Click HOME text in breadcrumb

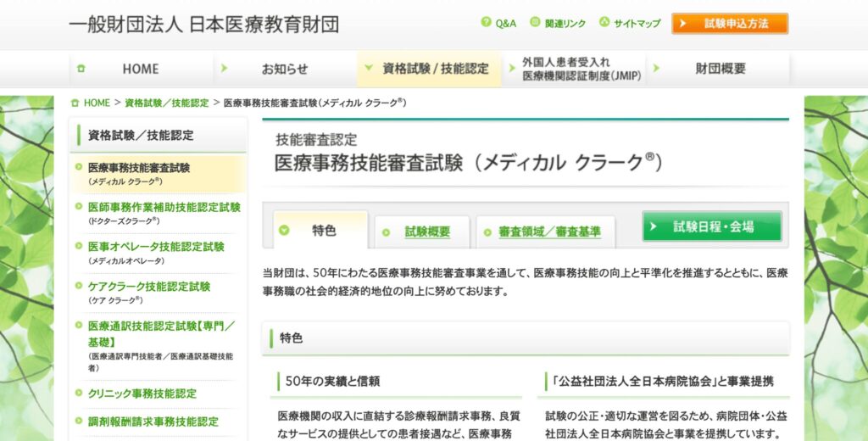pyautogui.click(x=97, y=103)
